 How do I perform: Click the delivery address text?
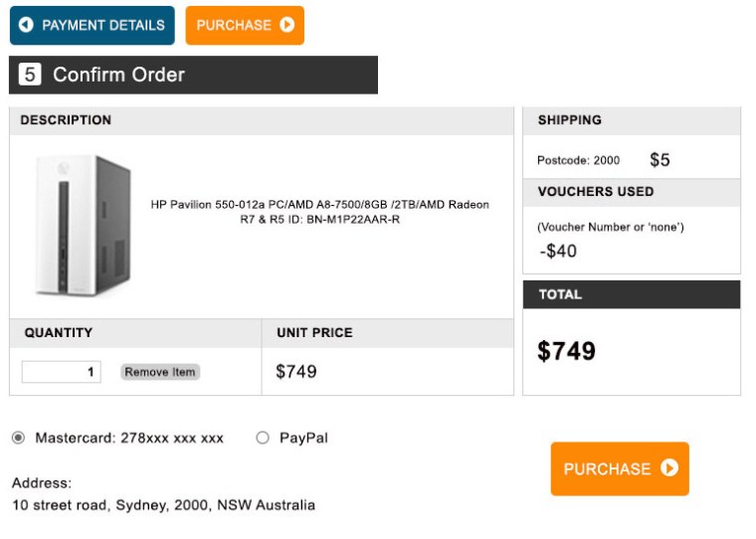(163, 505)
